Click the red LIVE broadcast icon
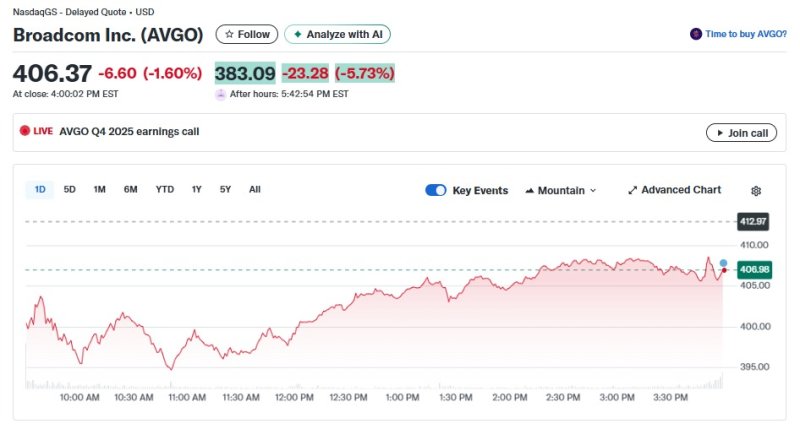Screen dimensions: 800x429 [25, 131]
